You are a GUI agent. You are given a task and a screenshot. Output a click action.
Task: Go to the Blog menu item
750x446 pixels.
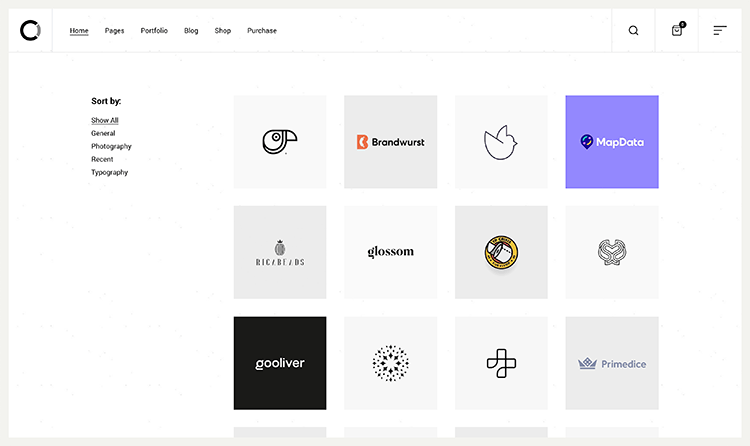[191, 31]
